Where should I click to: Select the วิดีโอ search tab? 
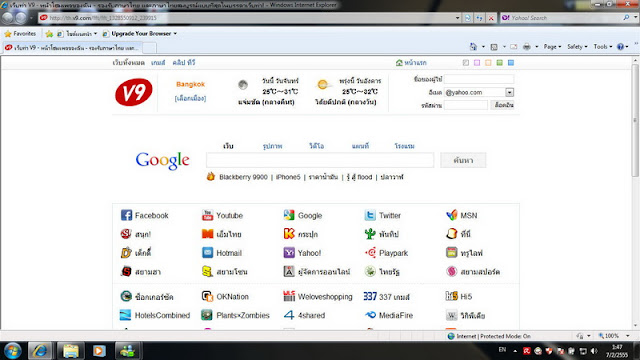316,146
